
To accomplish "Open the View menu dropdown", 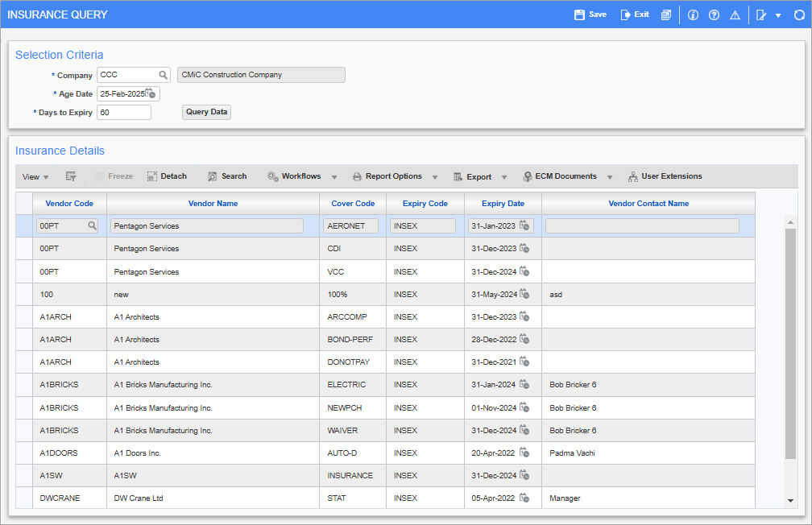I will [35, 177].
